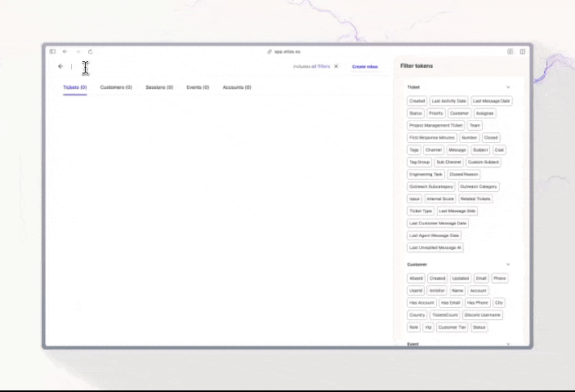
Task: Expand the Event filter section chevron
Action: click(508, 344)
